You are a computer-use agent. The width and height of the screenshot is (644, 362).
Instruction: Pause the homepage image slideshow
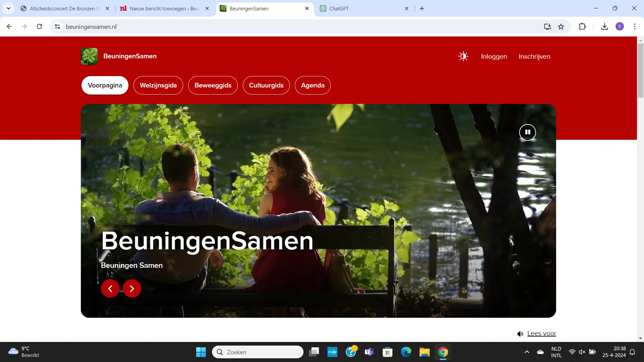tap(527, 132)
